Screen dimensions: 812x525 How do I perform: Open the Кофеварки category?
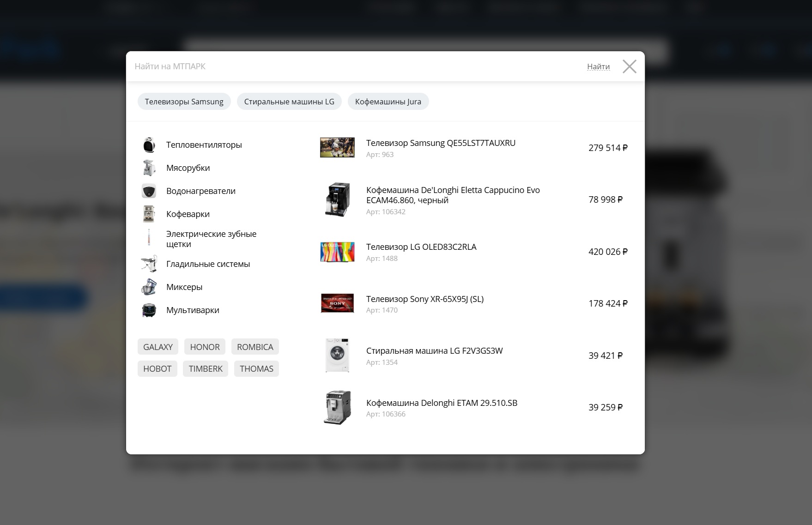(188, 214)
